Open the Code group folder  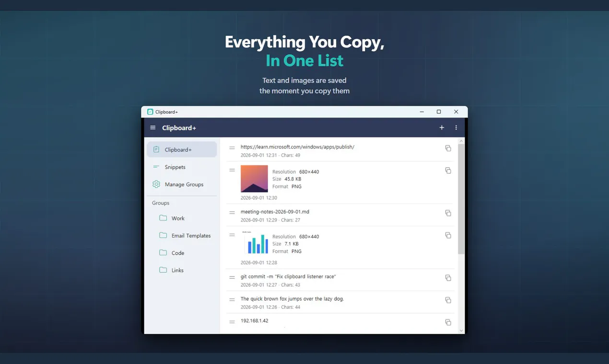182,253
